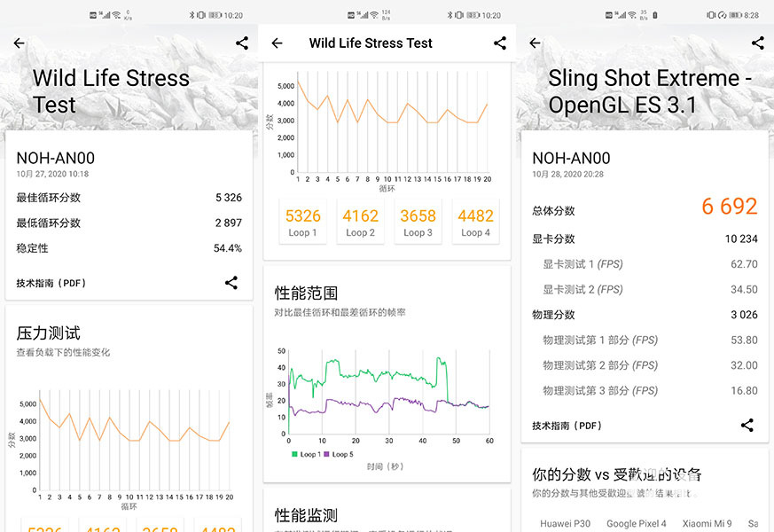The image size is (774, 532).
Task: Tap the Loop 5 purple legend entry
Action: tap(339, 455)
